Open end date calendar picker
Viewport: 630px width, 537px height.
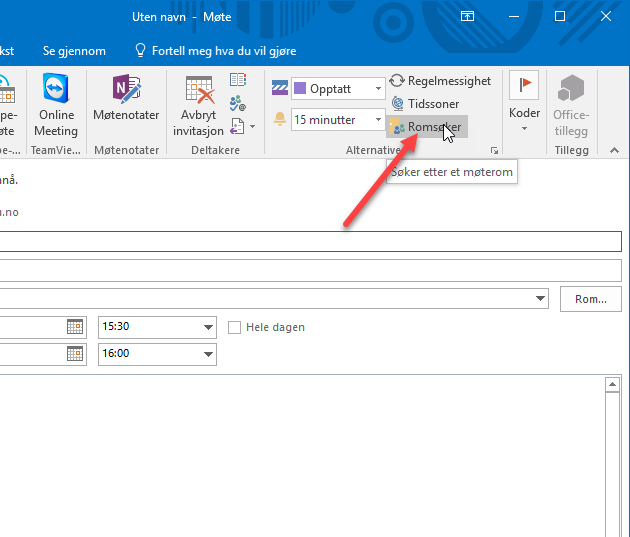coord(75,354)
